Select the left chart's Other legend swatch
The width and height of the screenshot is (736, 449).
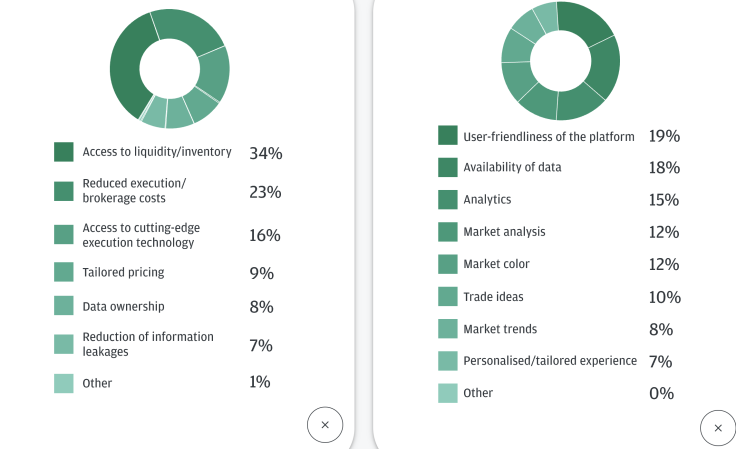[64, 383]
